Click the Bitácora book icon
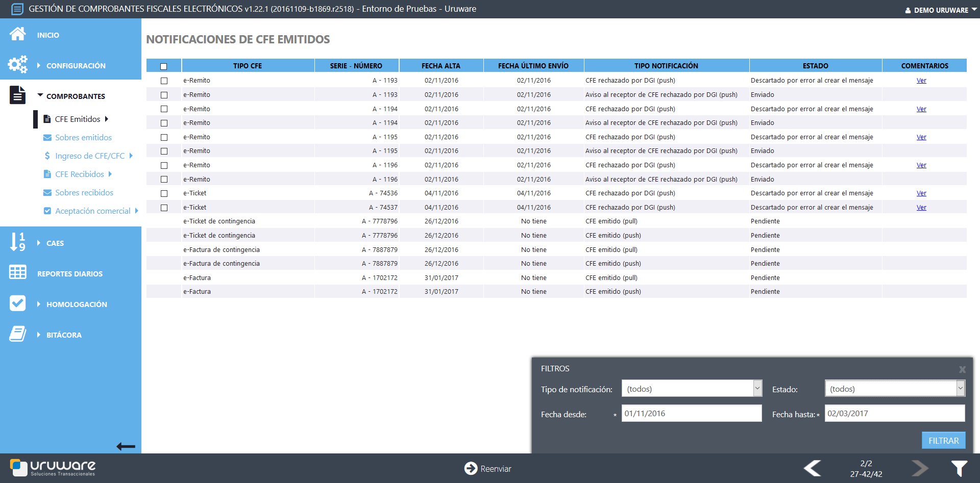Screen dimensions: 980x483 17,334
